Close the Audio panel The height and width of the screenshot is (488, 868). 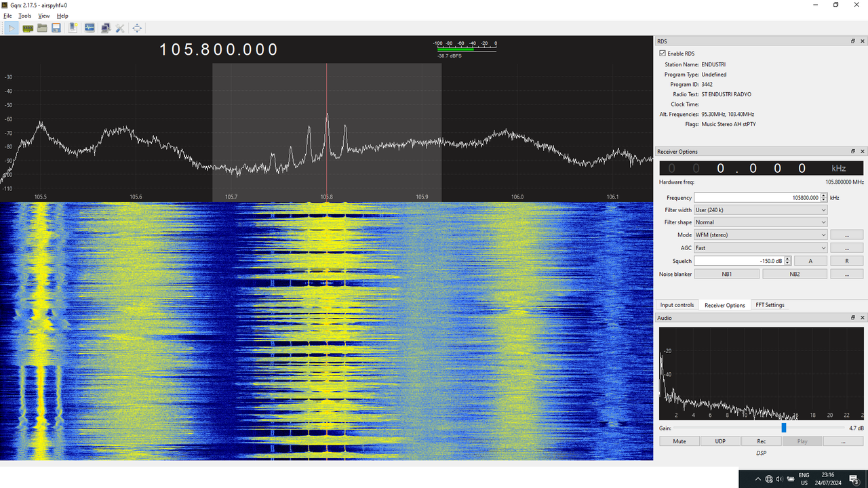[x=863, y=318]
